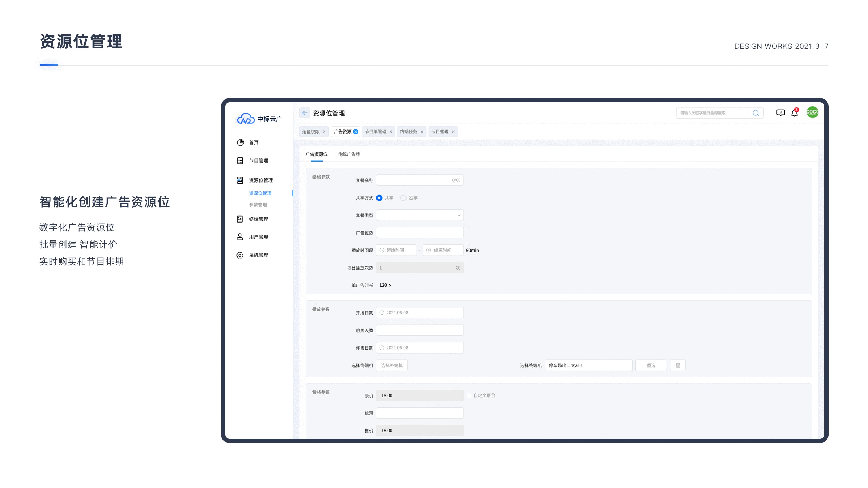Image resolution: width=868 pixels, height=488 pixels.
Task: Click the 重选 button
Action: (x=651, y=365)
